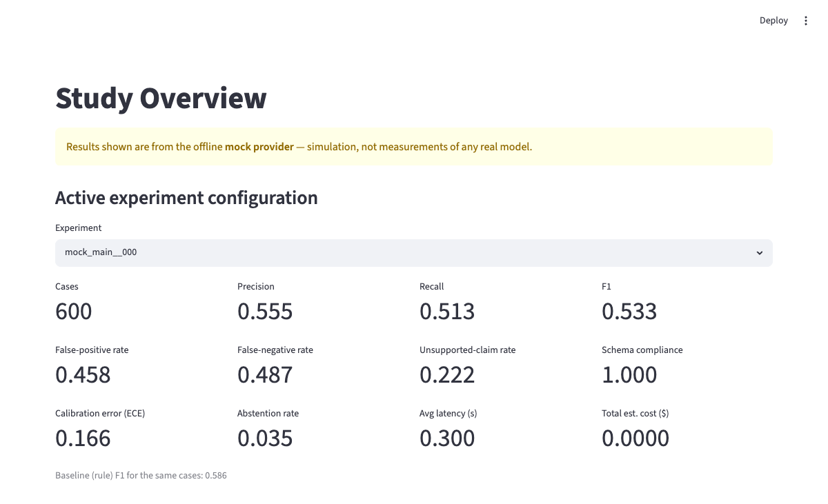Click the False-positive rate label
The image size is (828, 504).
(92, 350)
